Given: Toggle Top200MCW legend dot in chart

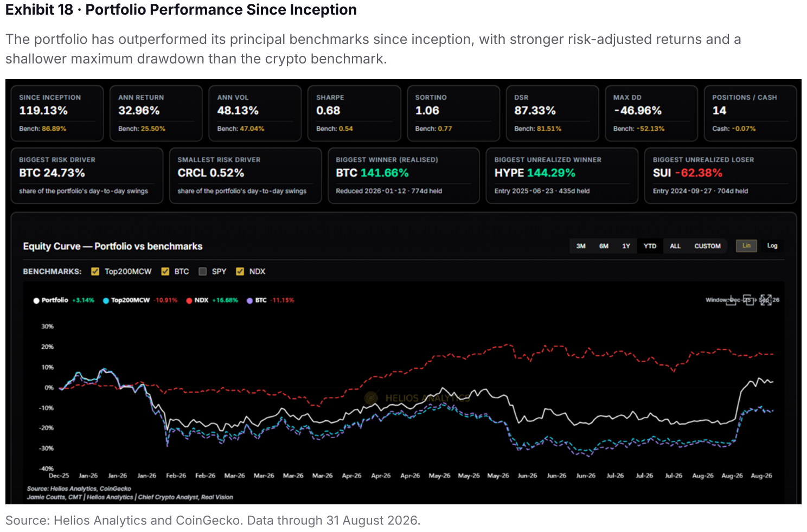Looking at the screenshot, I should (106, 300).
